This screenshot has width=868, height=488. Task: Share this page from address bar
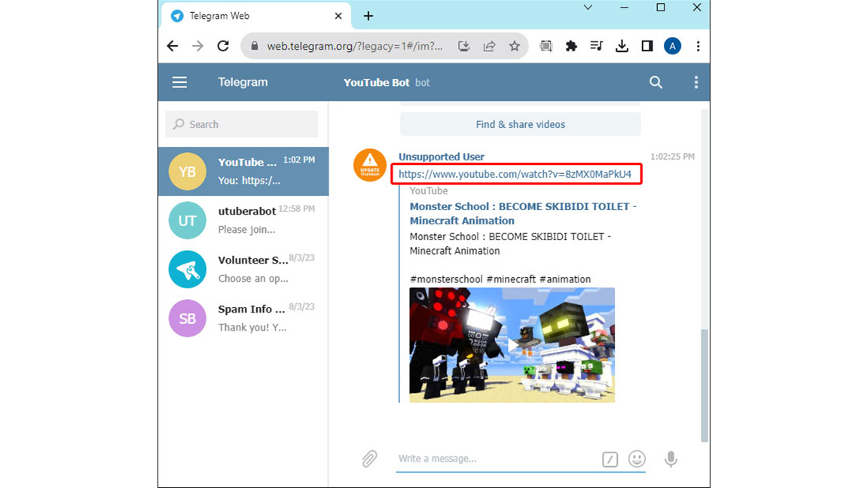(489, 46)
